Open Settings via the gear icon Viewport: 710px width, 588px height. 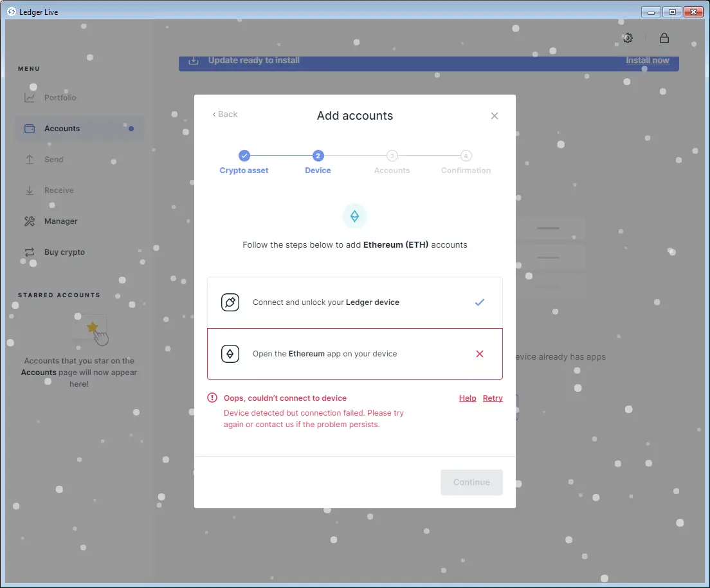628,38
